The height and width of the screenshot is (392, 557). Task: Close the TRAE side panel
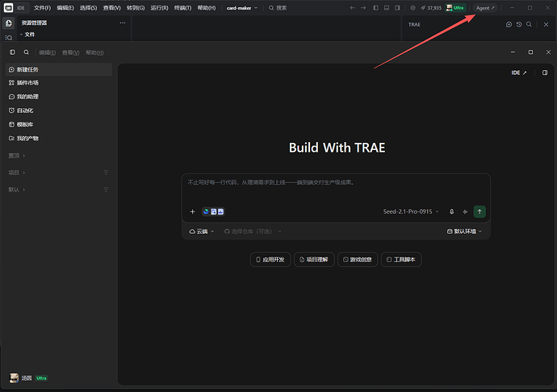click(546, 24)
